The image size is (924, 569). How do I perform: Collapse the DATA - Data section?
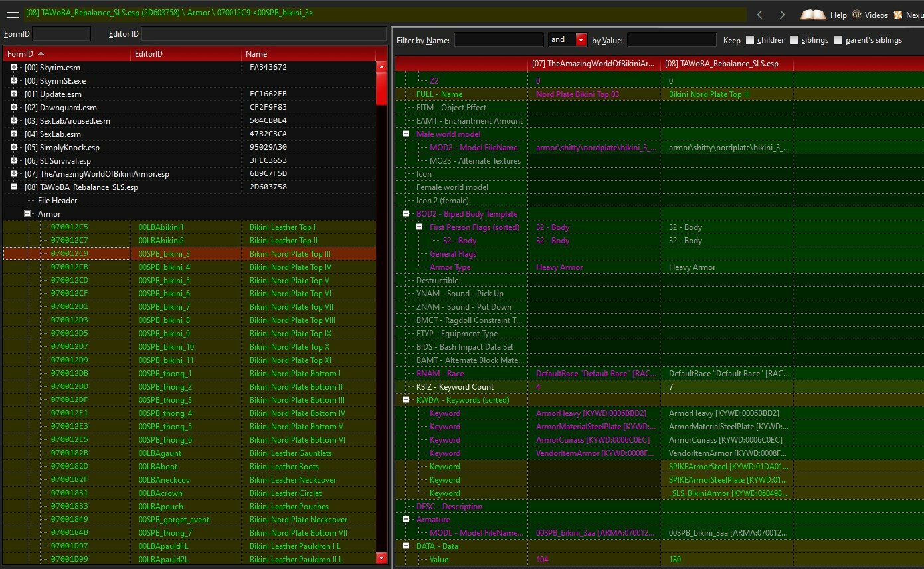(x=406, y=546)
